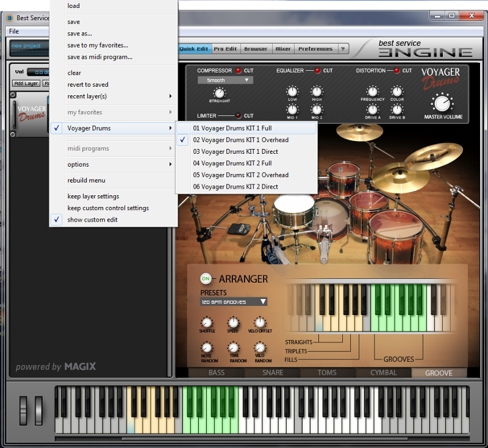Toggle the LIMITER cut LED
Image resolution: width=488 pixels, height=448 pixels.
(239, 116)
